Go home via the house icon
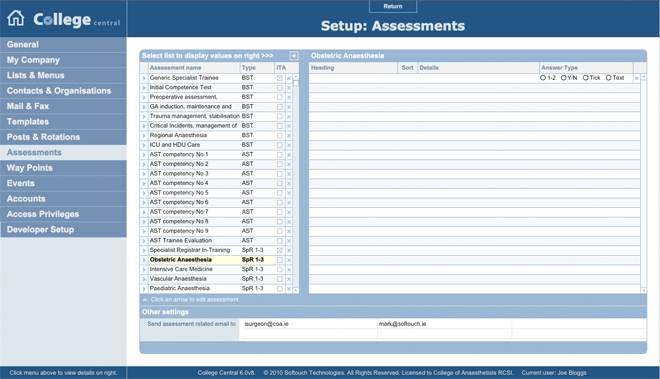 tap(16, 18)
